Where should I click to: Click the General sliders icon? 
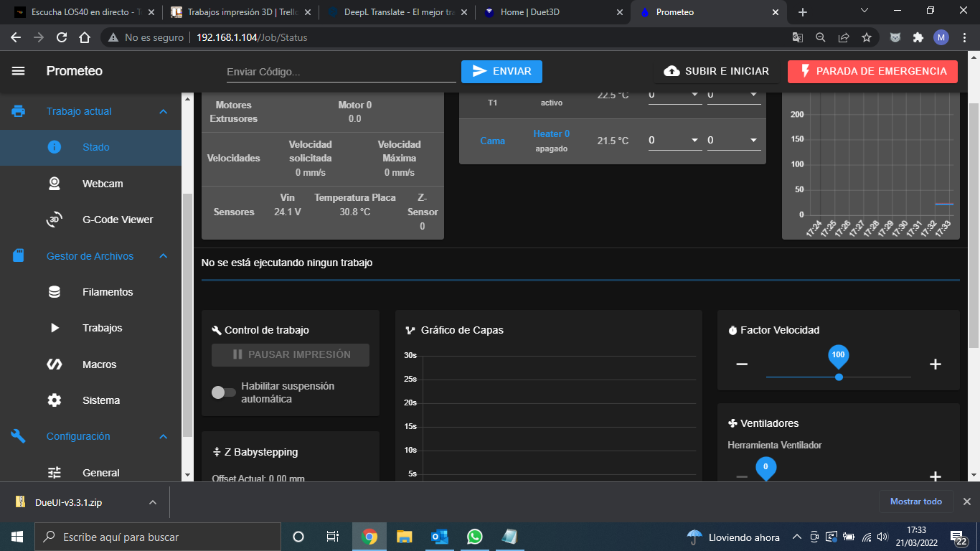55,472
